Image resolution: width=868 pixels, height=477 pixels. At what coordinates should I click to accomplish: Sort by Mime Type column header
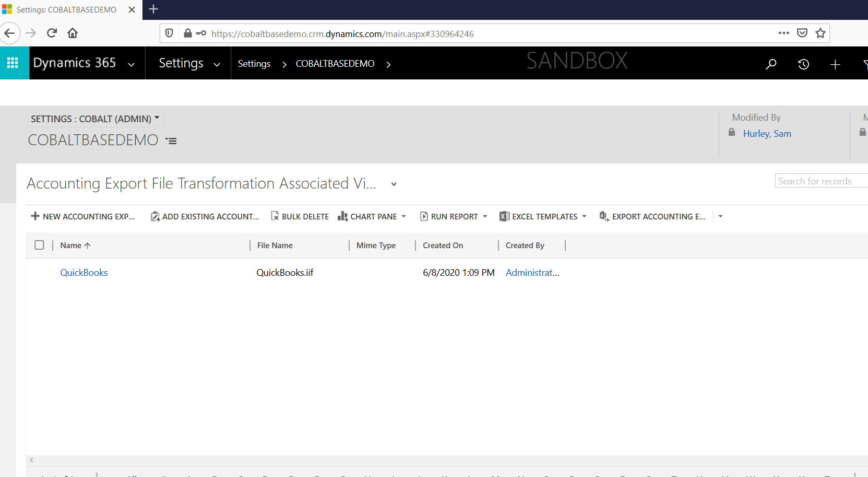point(376,245)
